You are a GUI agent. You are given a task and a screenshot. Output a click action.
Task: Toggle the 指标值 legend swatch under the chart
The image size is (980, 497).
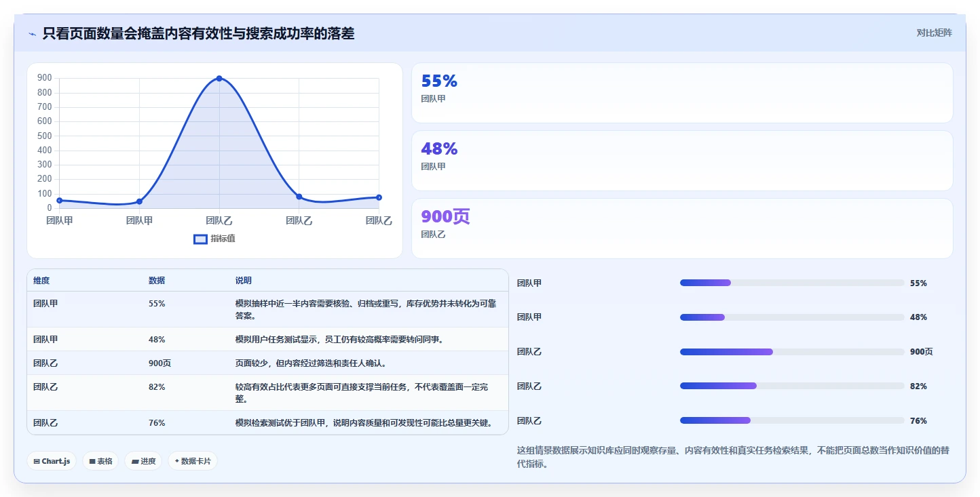point(200,239)
